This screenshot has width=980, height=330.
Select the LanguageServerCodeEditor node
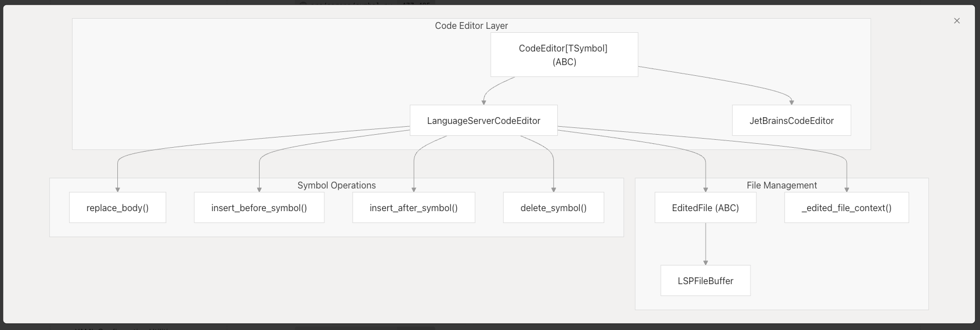(x=483, y=121)
